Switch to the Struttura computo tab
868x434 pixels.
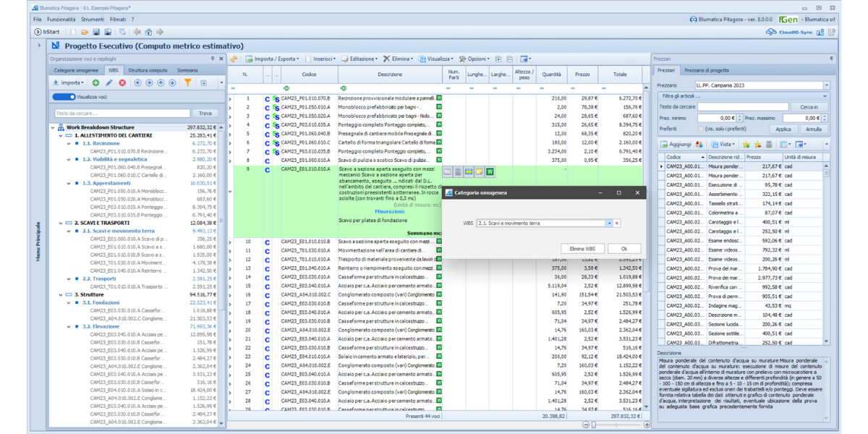click(148, 70)
